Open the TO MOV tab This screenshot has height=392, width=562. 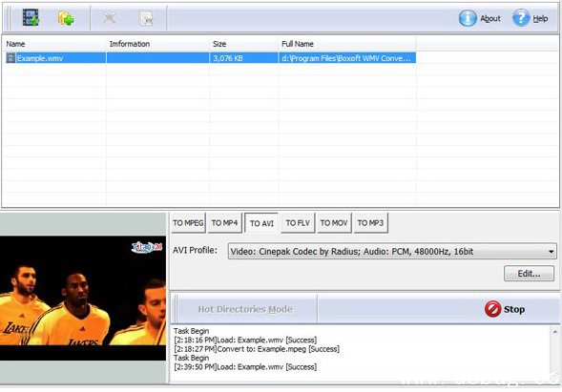[x=334, y=223]
